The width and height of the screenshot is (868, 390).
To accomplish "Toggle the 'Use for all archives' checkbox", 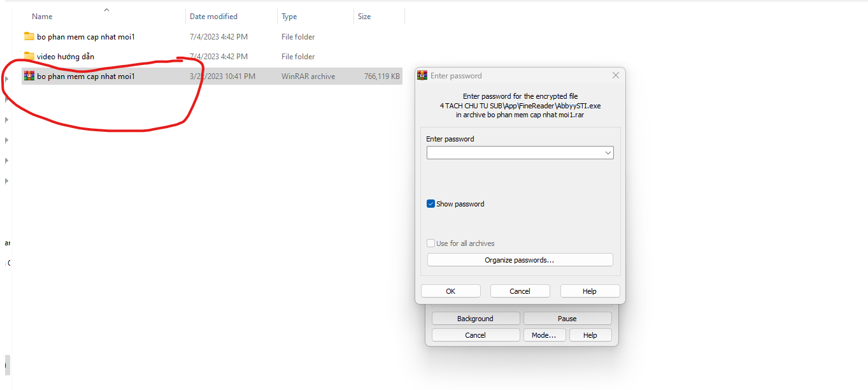I will pyautogui.click(x=431, y=243).
